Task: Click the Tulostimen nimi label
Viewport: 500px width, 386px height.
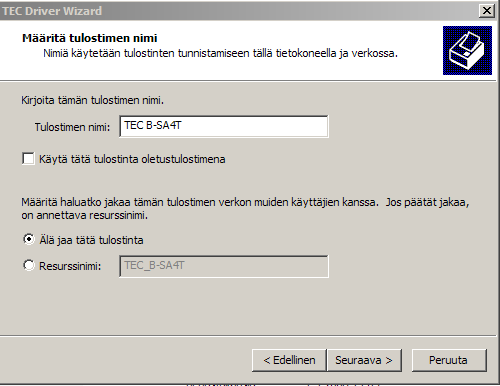Action: pyautogui.click(x=72, y=127)
